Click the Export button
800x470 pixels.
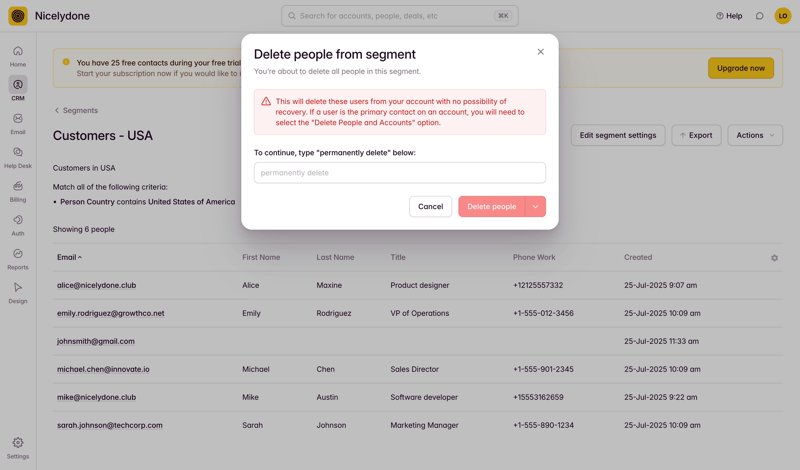[696, 135]
